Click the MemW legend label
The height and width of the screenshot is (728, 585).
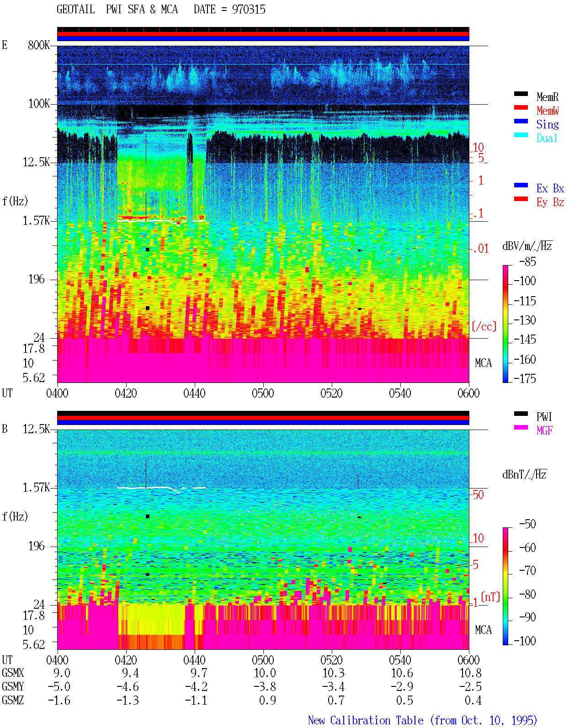[x=547, y=111]
